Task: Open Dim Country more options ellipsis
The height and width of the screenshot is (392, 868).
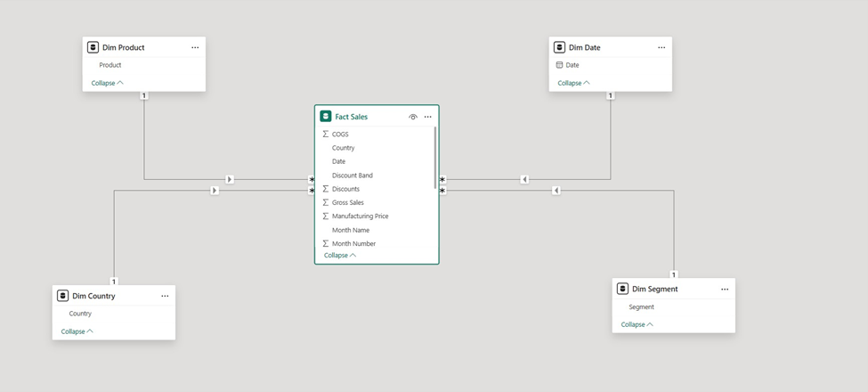Action: tap(165, 296)
